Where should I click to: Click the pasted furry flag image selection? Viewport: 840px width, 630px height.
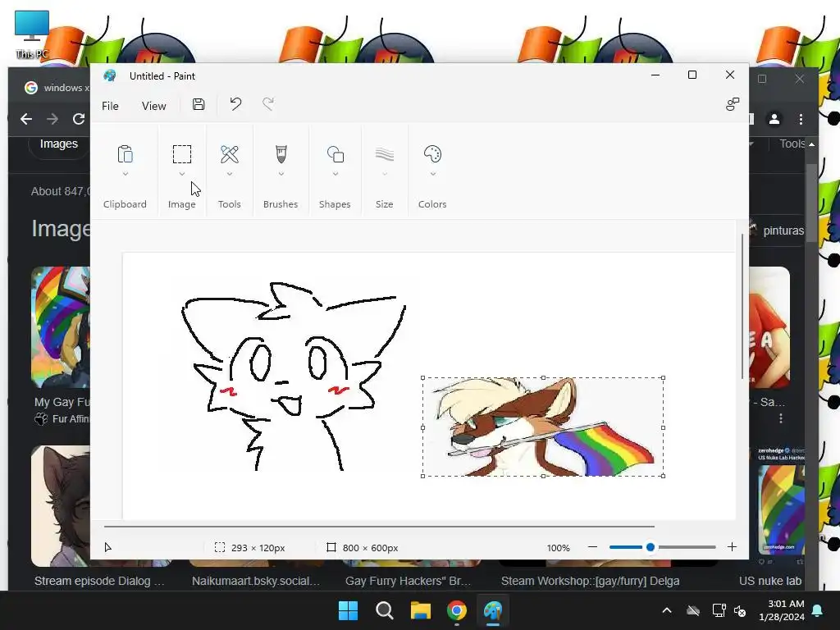click(543, 427)
